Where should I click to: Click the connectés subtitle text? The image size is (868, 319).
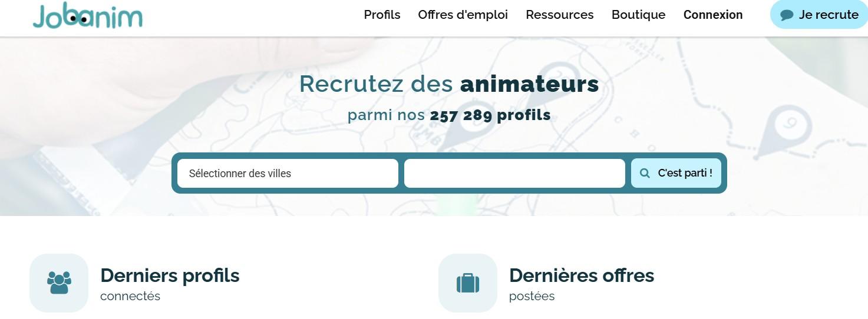(130, 296)
